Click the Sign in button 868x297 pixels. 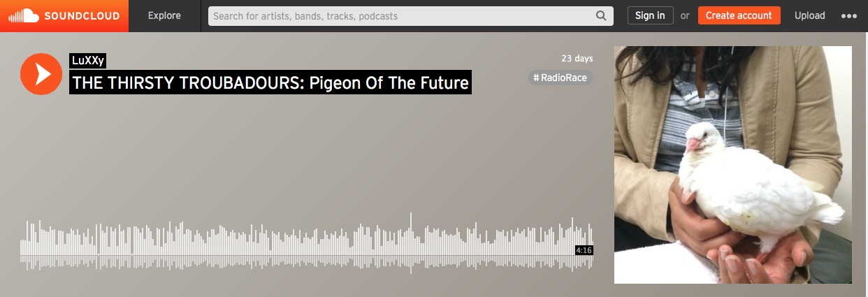[650, 15]
